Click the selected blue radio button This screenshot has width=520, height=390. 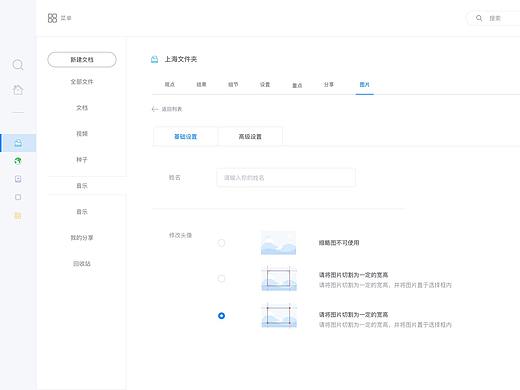[221, 315]
